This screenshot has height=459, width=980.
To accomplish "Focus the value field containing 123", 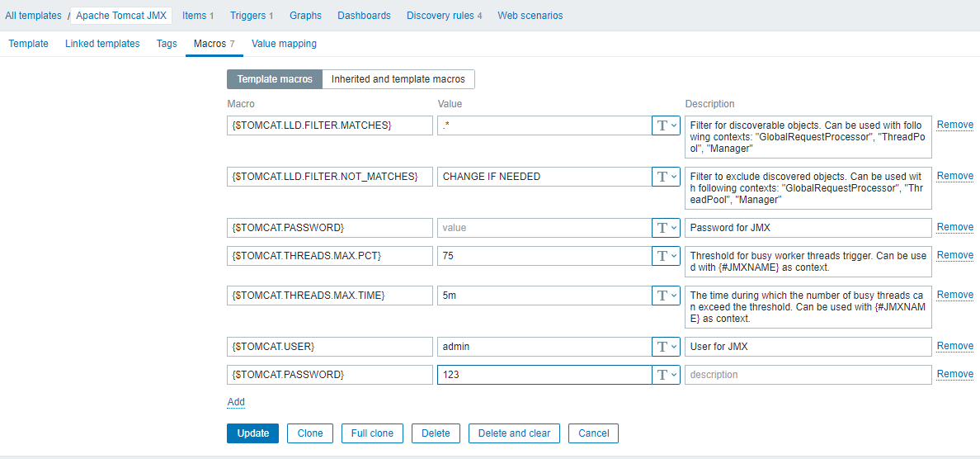I will tap(544, 375).
